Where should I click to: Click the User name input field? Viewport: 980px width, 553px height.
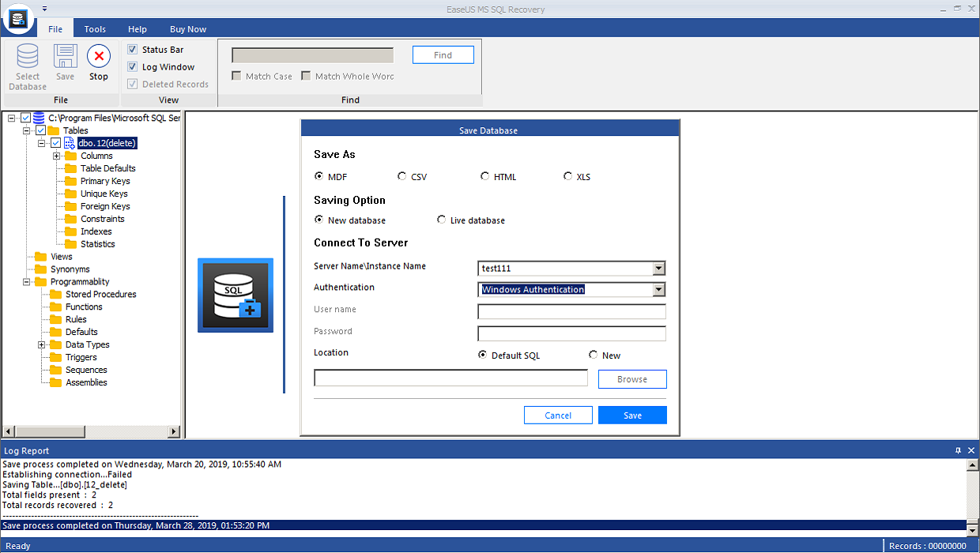point(572,311)
